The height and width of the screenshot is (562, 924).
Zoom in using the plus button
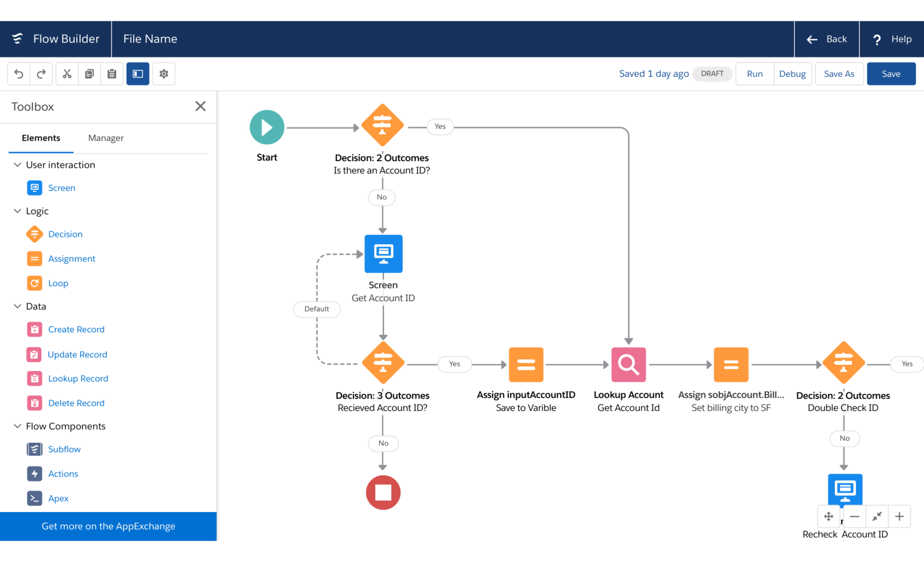(x=899, y=516)
